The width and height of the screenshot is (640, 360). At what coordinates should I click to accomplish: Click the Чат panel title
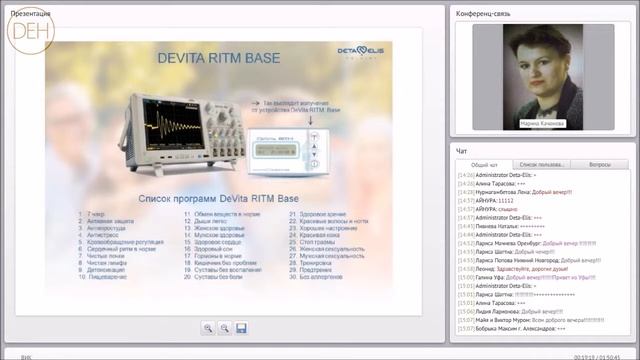coord(461,151)
